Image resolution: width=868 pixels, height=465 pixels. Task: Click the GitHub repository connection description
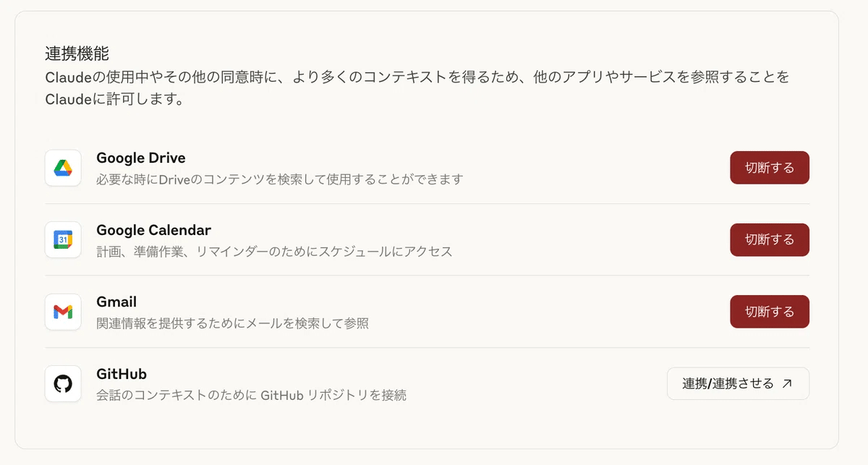[x=251, y=396]
